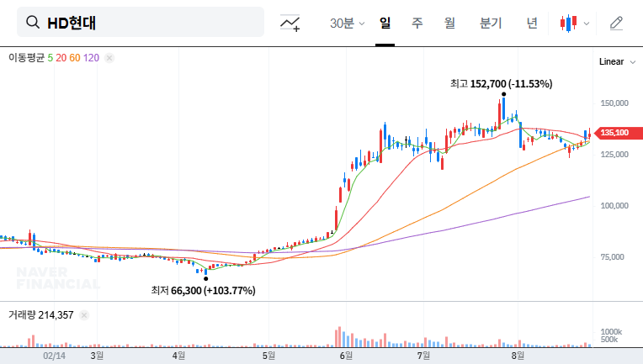Expand the 30분 interval dropdown

347,23
